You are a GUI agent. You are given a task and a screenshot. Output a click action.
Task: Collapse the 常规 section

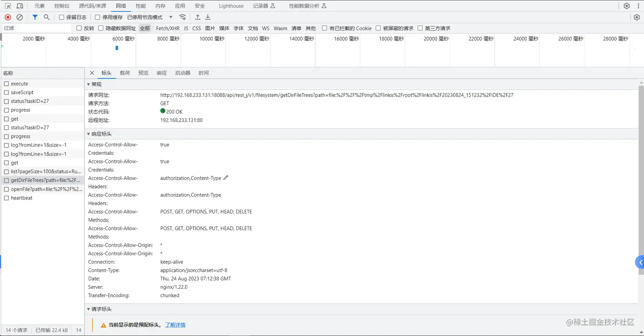pyautogui.click(x=89, y=84)
